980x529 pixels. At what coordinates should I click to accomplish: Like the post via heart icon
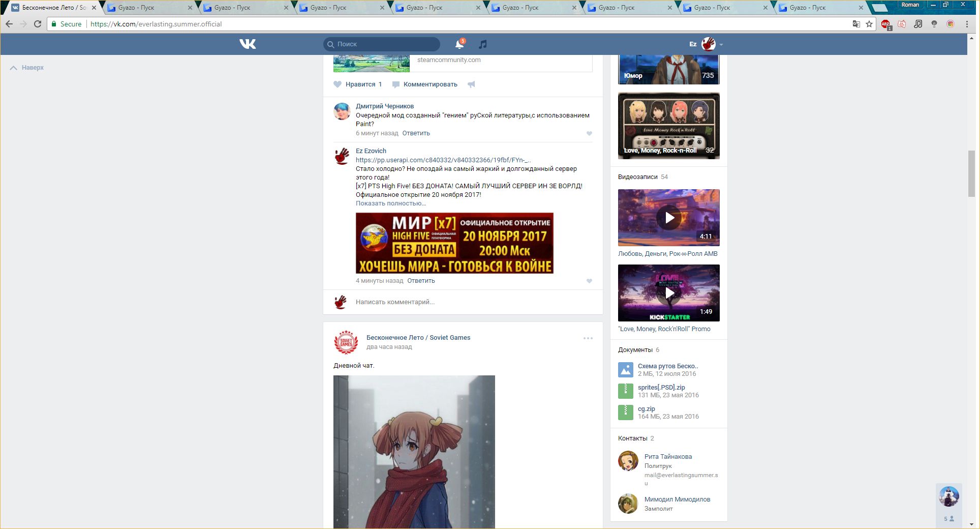pos(338,84)
